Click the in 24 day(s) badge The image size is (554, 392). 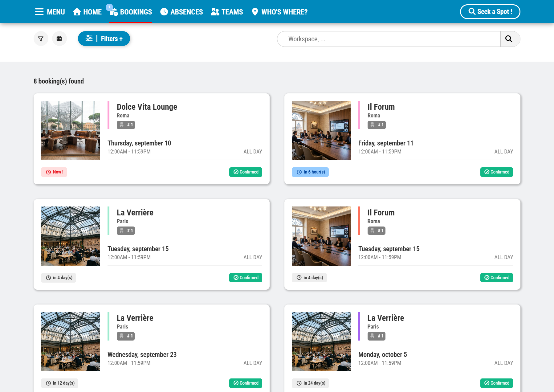(x=310, y=383)
